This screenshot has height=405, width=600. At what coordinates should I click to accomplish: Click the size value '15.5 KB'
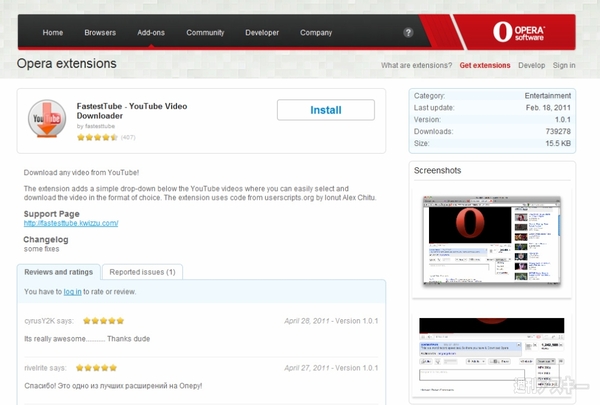pos(558,143)
